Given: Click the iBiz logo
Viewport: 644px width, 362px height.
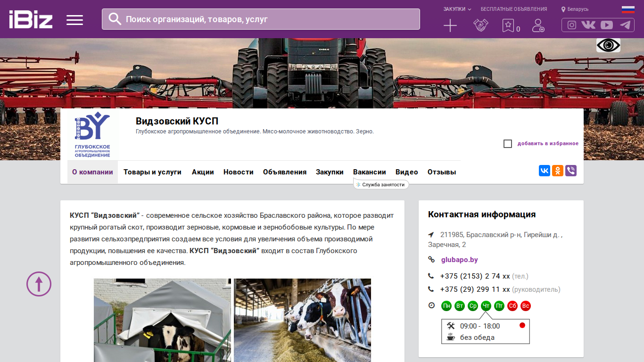Looking at the screenshot, I should [31, 19].
